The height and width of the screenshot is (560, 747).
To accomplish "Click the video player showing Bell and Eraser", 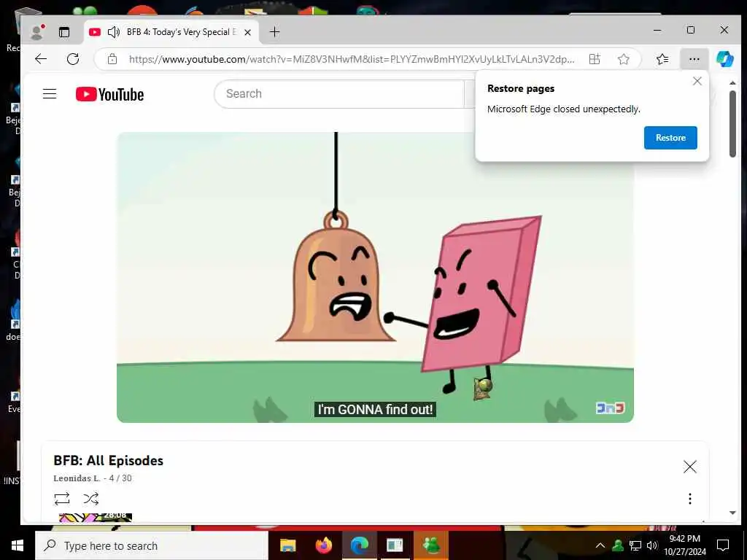I will tap(375, 277).
